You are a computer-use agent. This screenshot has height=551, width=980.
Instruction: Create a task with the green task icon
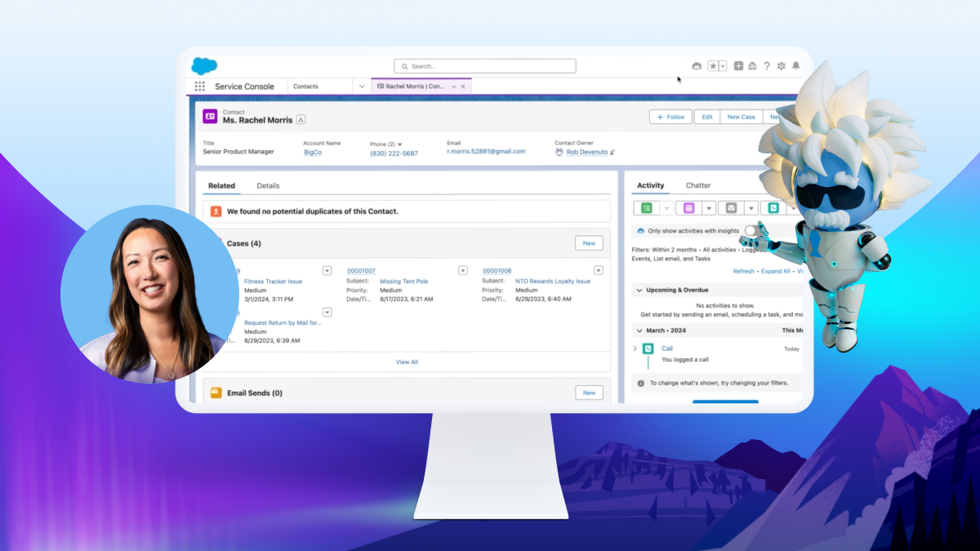pos(646,207)
